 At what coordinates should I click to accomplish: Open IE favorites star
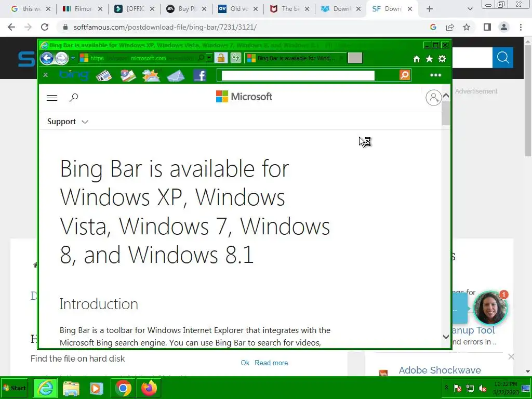pos(429,59)
